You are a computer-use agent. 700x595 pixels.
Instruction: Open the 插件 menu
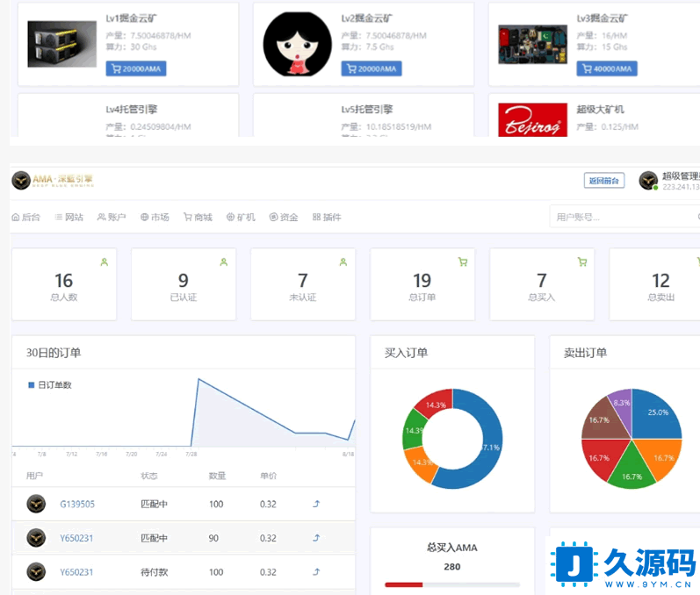pyautogui.click(x=327, y=217)
